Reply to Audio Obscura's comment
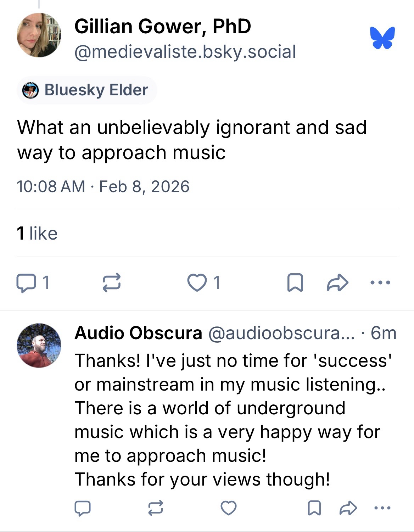The width and height of the screenshot is (414, 532). pos(83,508)
